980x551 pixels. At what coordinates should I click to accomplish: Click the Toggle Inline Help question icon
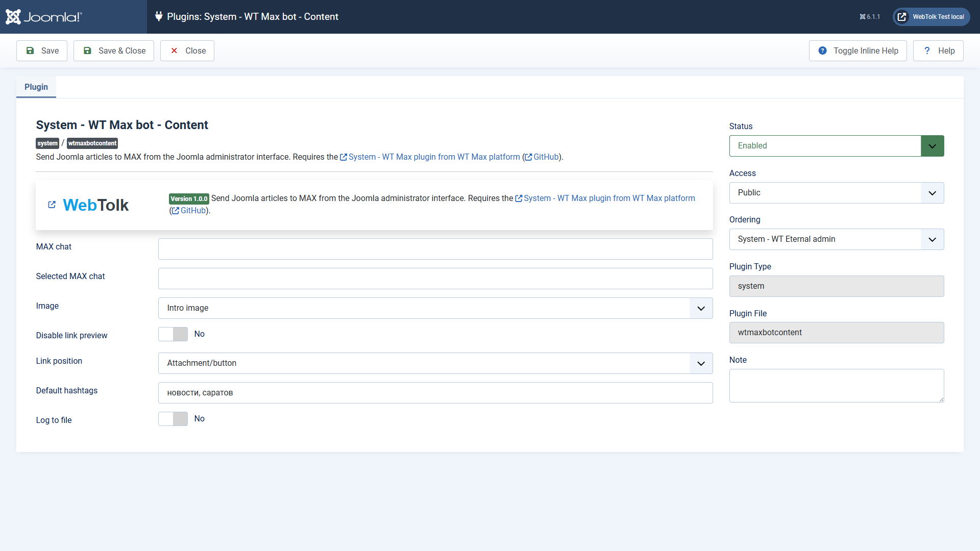(x=822, y=51)
